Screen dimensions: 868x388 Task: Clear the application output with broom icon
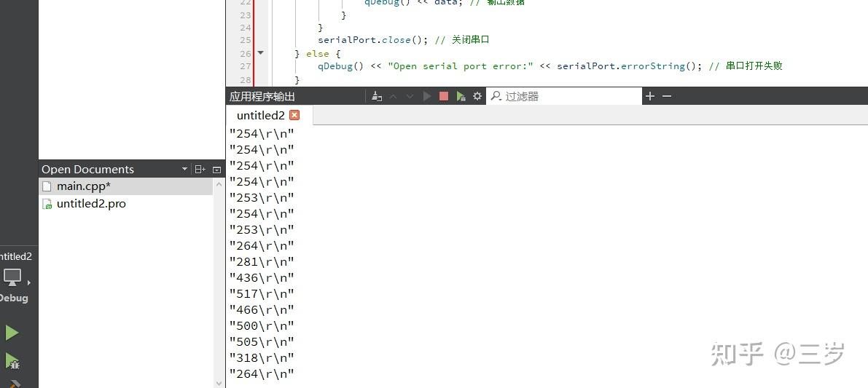coord(377,96)
